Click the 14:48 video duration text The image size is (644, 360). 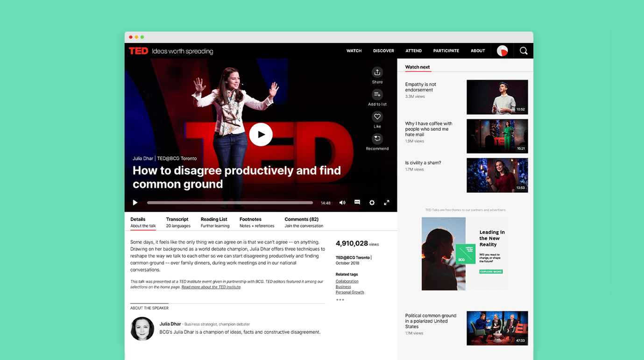[x=326, y=203]
